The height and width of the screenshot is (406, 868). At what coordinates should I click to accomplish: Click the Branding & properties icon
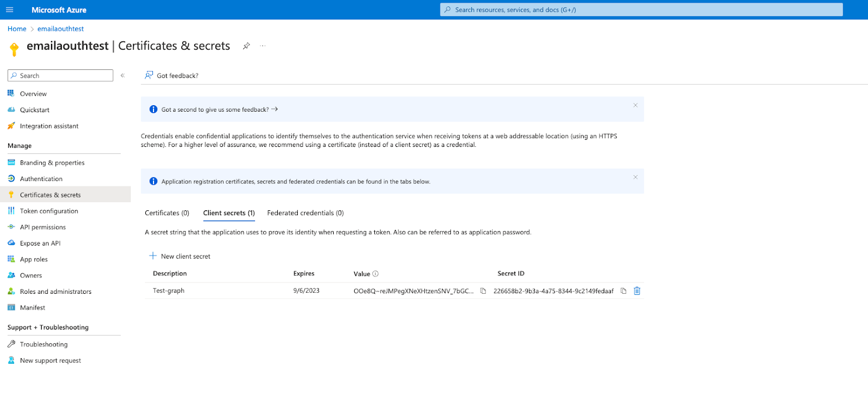[x=11, y=162]
